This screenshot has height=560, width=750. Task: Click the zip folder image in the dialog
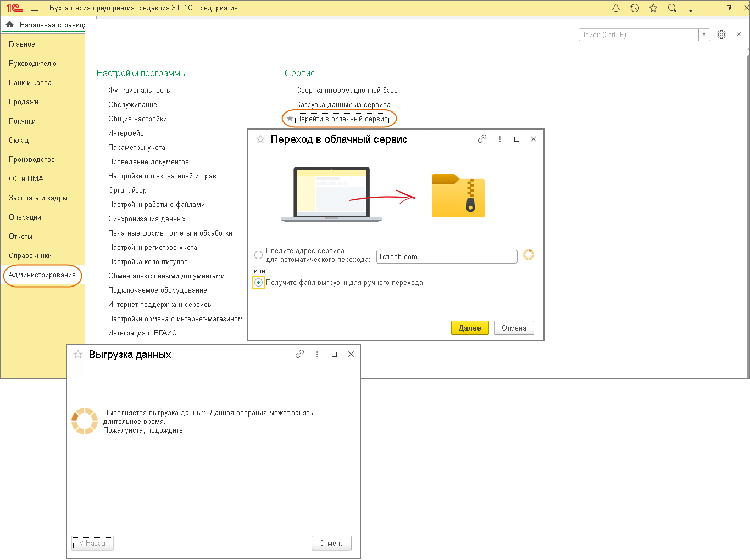click(x=458, y=195)
